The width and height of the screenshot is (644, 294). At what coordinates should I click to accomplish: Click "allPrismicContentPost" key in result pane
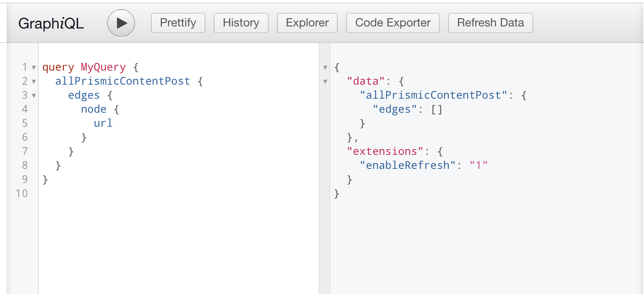click(x=433, y=95)
